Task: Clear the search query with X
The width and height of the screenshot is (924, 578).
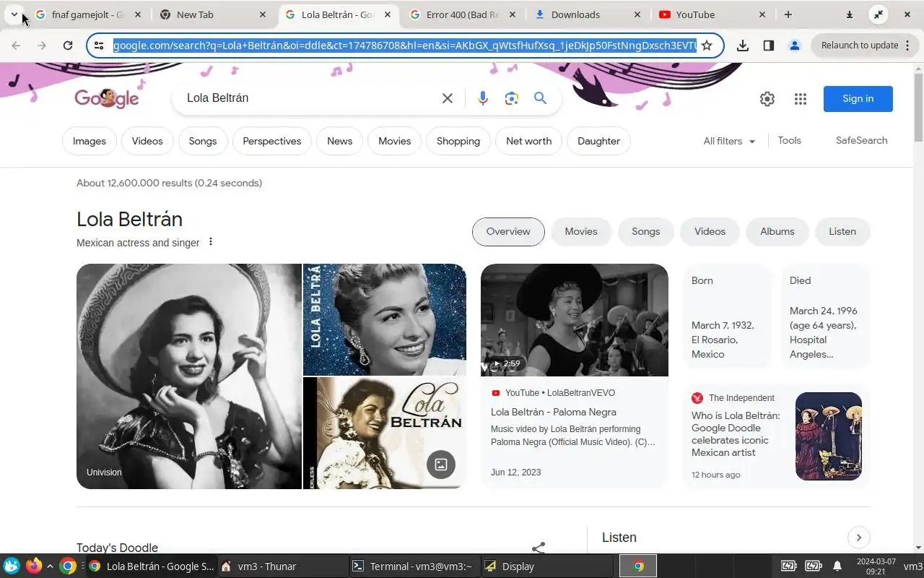Action: tap(448, 98)
